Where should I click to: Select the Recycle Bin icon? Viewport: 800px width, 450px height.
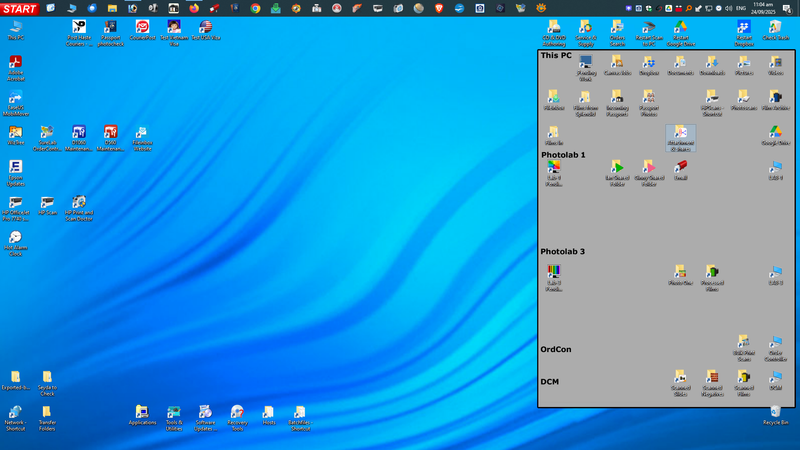(x=776, y=414)
